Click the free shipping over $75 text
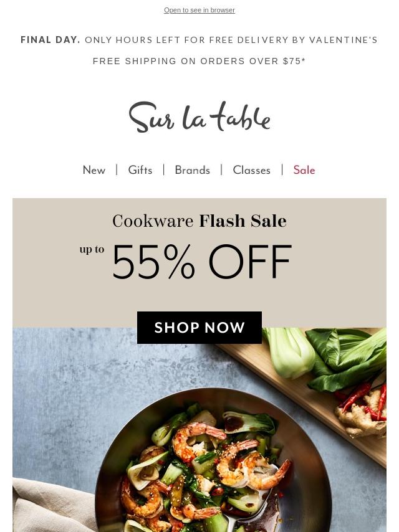Viewport: 399px width, 532px height. tap(199, 61)
